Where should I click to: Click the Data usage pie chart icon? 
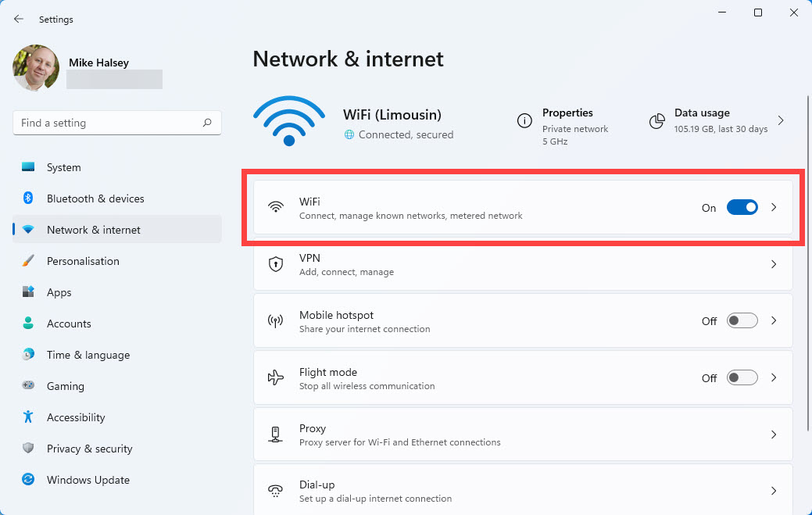point(657,121)
